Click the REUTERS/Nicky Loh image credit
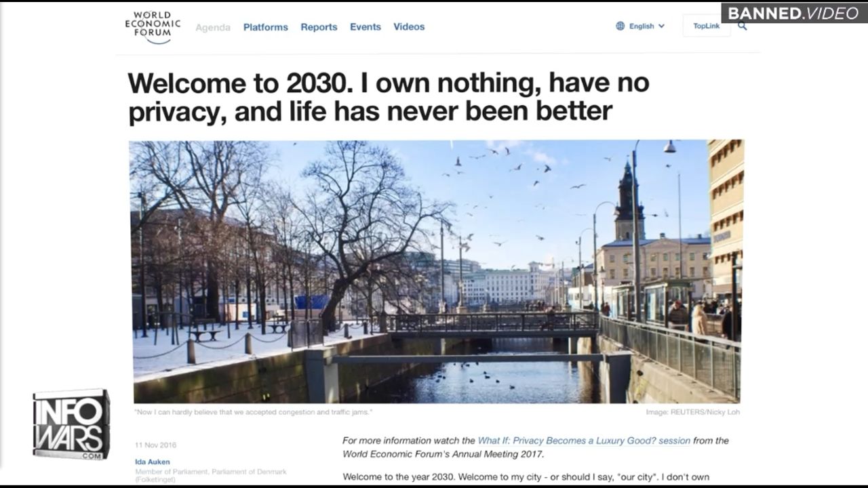 click(694, 412)
